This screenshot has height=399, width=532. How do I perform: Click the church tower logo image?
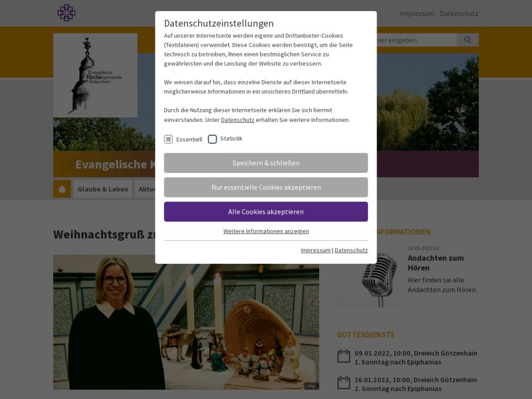click(95, 76)
